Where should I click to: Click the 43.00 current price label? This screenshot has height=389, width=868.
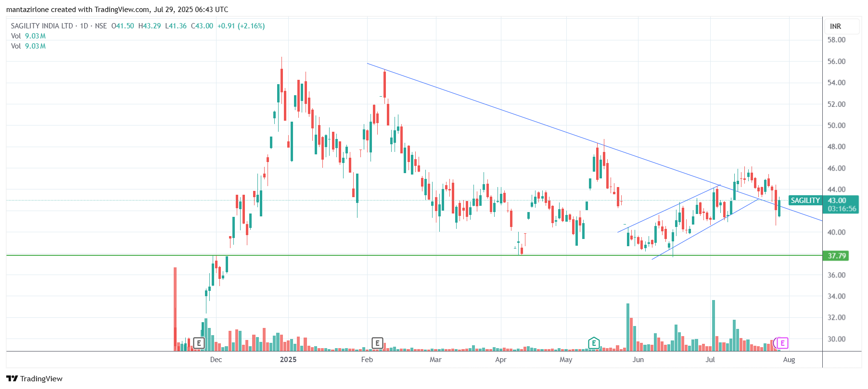point(837,201)
